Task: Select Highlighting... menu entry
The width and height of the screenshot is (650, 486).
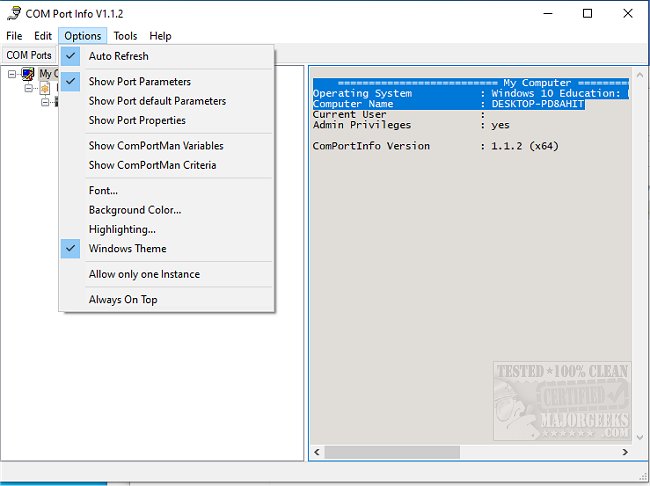Action: point(121,229)
